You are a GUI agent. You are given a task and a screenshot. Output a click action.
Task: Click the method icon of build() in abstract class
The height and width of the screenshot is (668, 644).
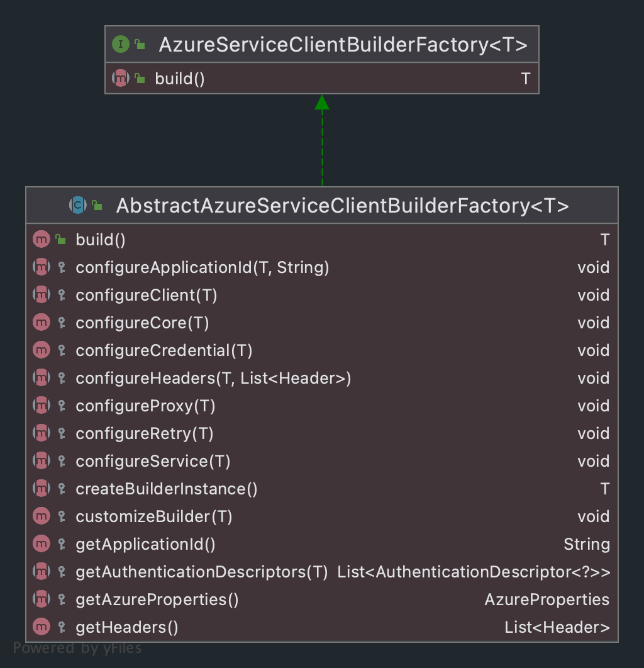coord(42,240)
